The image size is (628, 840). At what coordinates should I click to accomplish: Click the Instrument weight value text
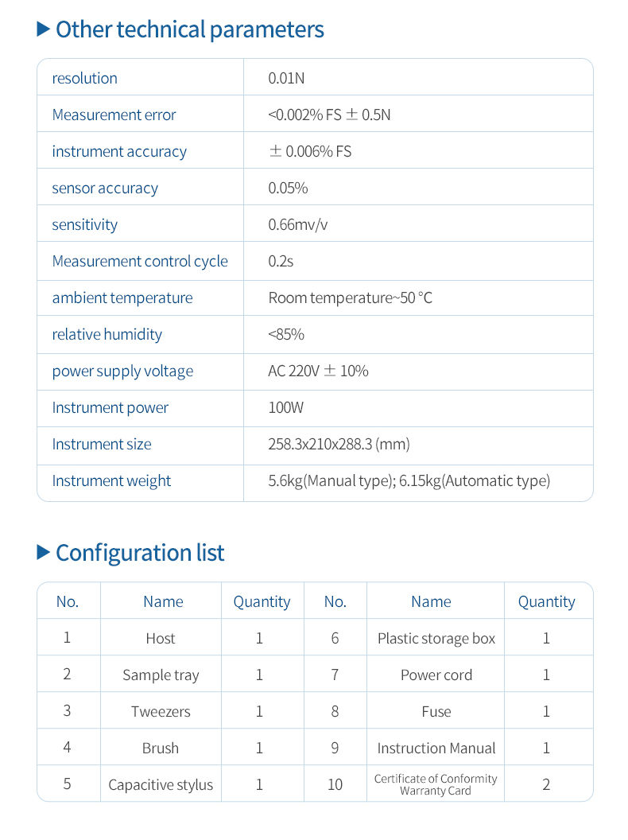point(409,480)
